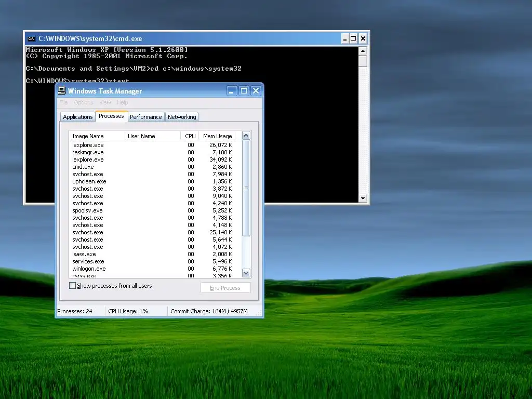This screenshot has height=399, width=532.
Task: Click cmd window scroll up arrow
Action: click(363, 51)
